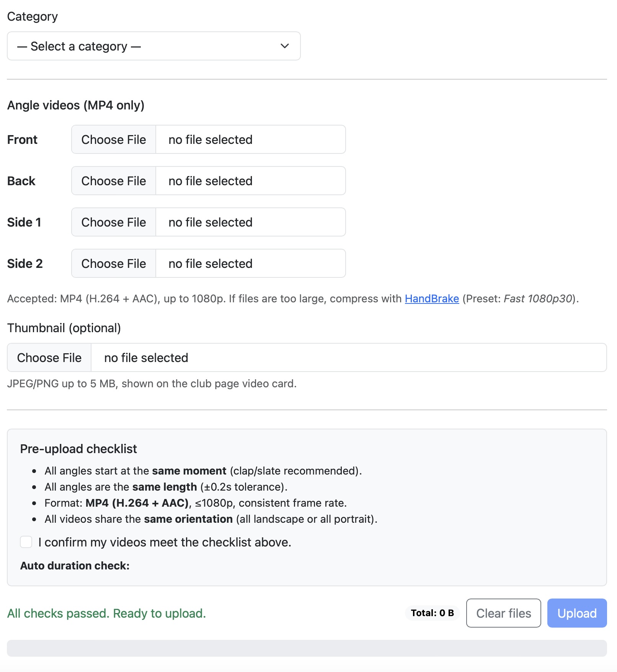Open the Select a category dropdown

coord(153,46)
